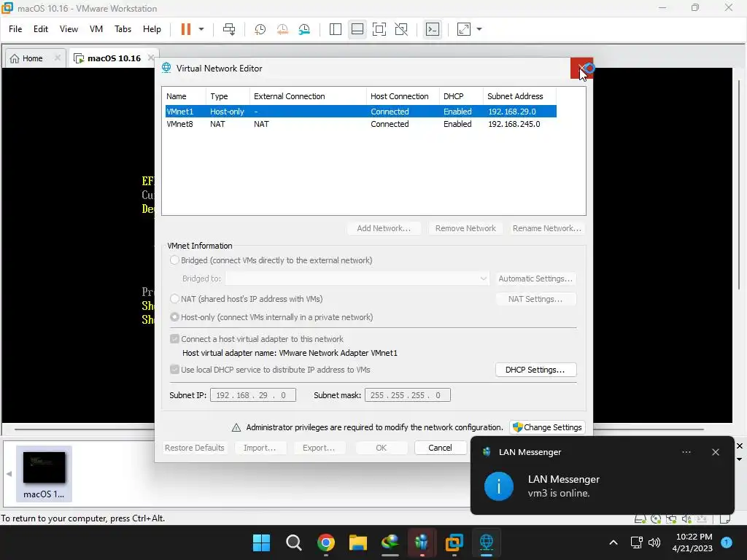
Task: Open DHCP Settings
Action: [x=535, y=370]
